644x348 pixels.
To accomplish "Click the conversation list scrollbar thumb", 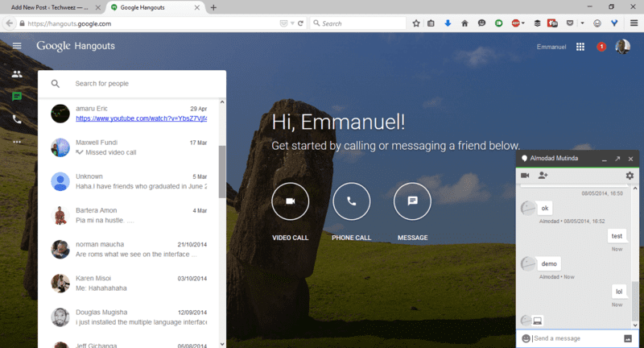I will click(x=222, y=172).
